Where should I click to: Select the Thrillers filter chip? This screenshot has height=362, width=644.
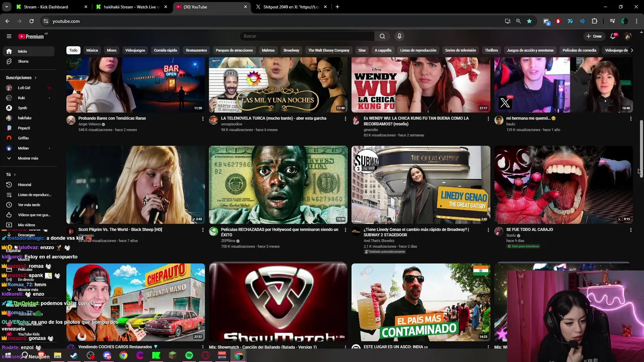[492, 50]
